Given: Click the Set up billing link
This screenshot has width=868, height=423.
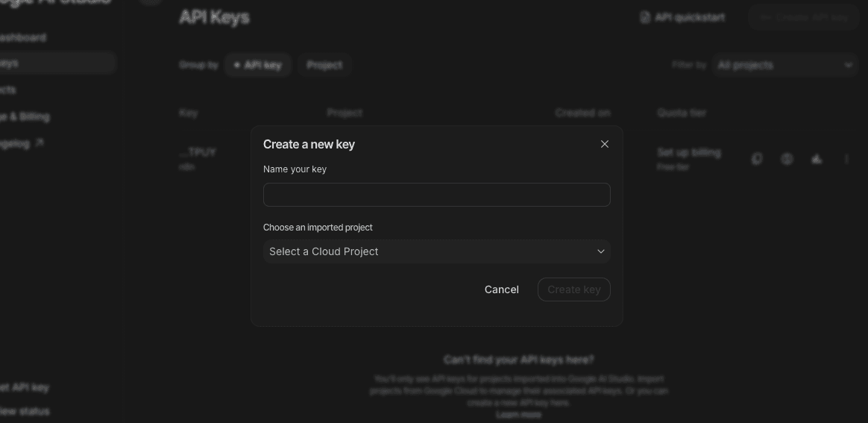Looking at the screenshot, I should pyautogui.click(x=688, y=152).
